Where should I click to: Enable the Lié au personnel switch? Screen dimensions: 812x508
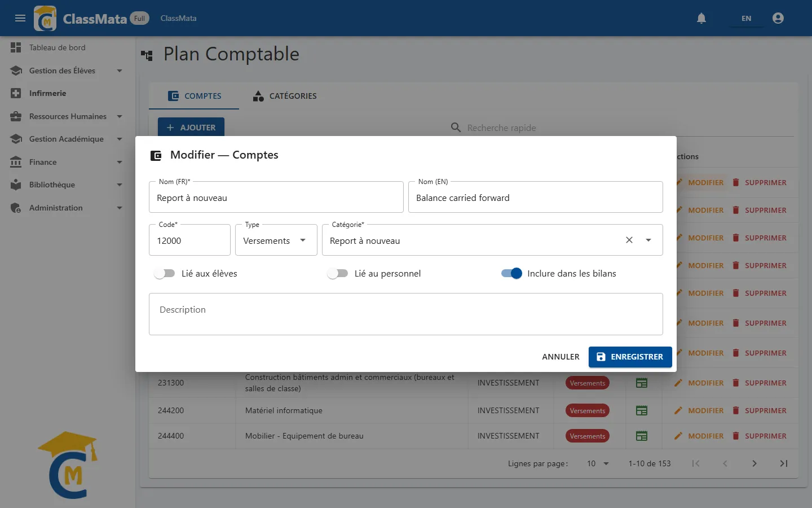[x=338, y=273]
